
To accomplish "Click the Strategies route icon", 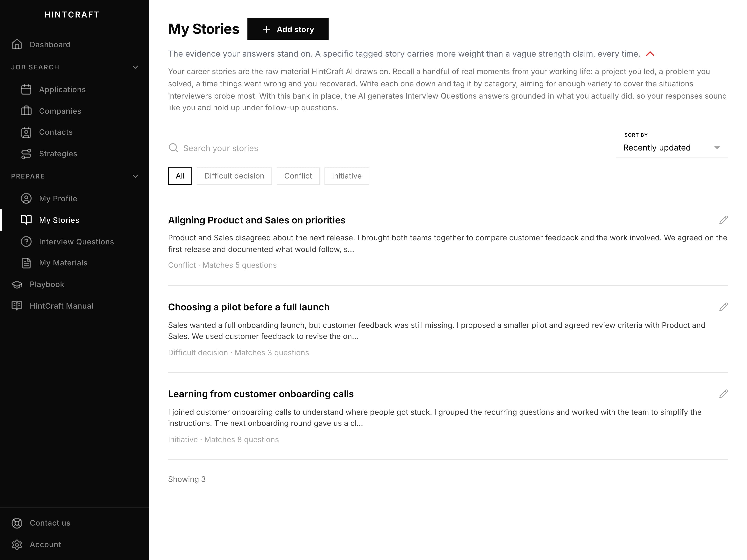I will 26,154.
